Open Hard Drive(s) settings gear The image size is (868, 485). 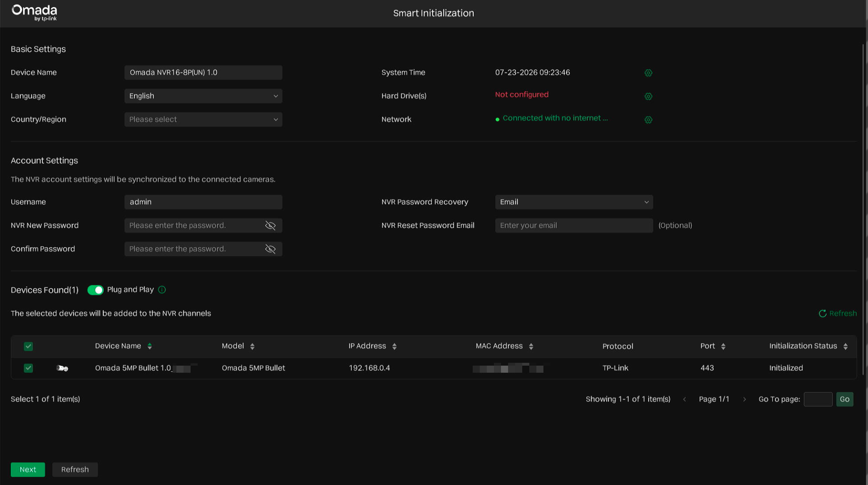click(x=648, y=96)
